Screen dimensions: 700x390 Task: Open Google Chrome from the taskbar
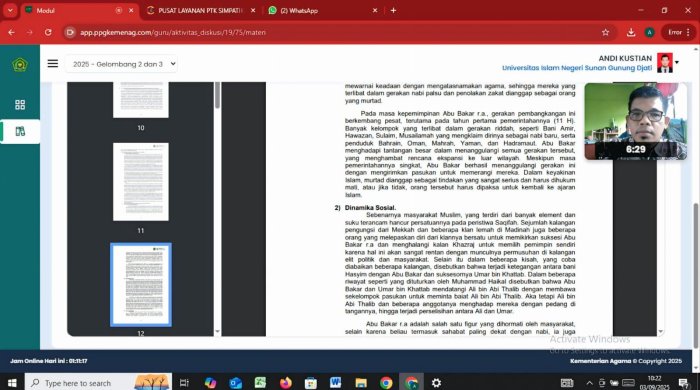pyautogui.click(x=386, y=383)
